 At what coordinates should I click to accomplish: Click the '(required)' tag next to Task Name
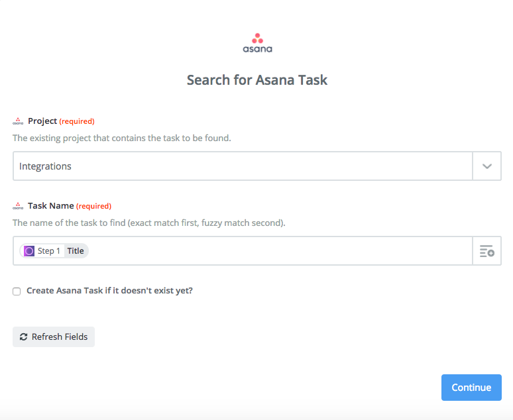(94, 206)
